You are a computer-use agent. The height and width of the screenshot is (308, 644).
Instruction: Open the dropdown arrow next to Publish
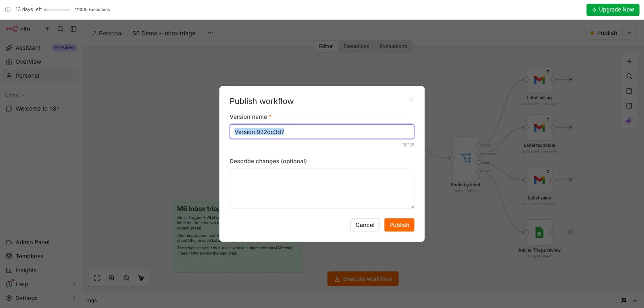coord(629,33)
